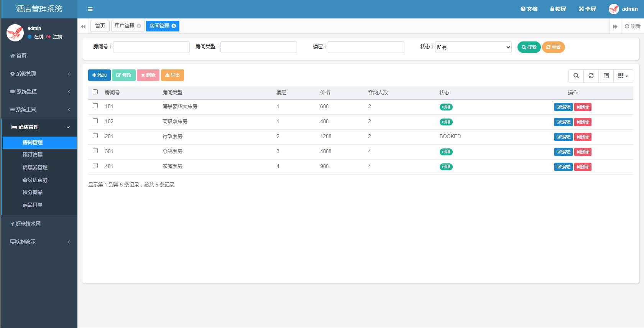The height and width of the screenshot is (328, 644).
Task: Click the orange 重置 button
Action: (x=554, y=47)
